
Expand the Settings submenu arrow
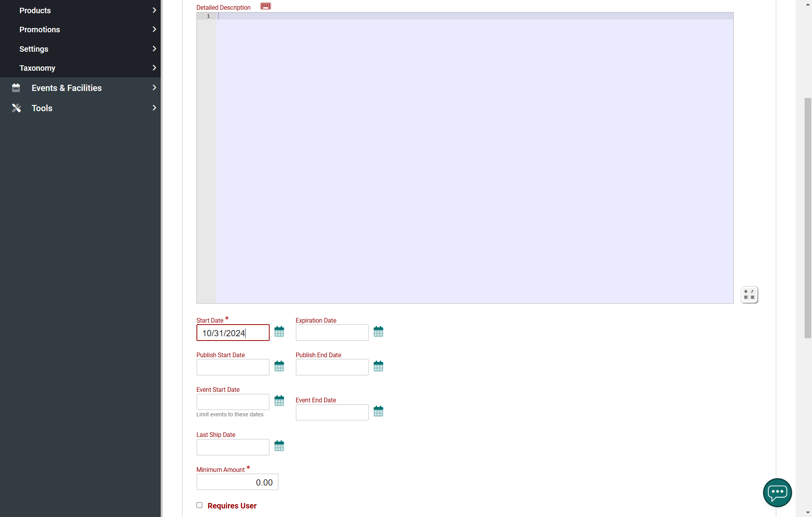(x=154, y=49)
